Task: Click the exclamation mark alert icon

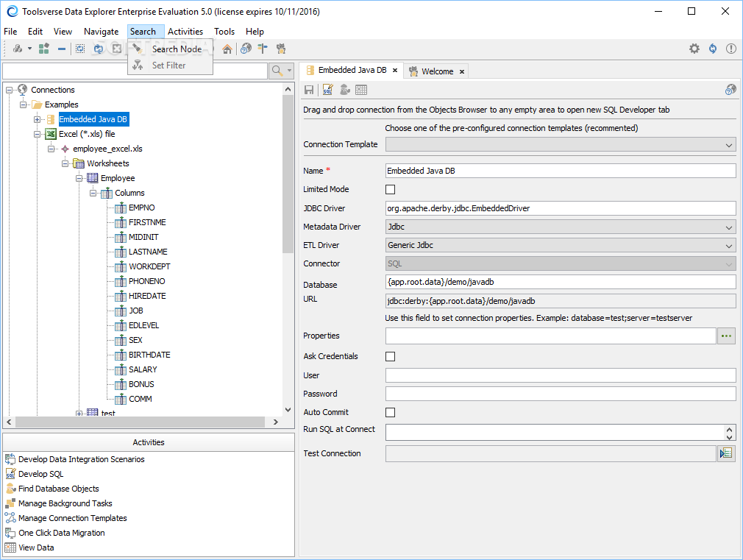Action: pyautogui.click(x=731, y=49)
